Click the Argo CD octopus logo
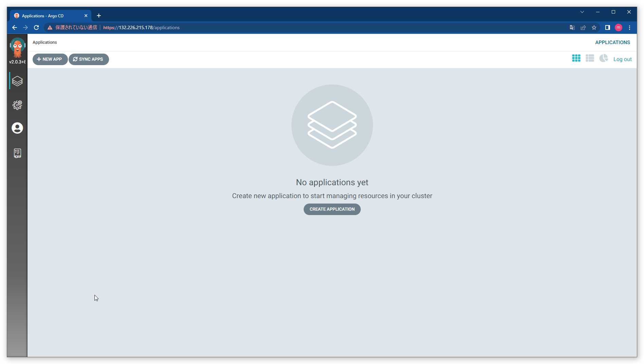Viewport: 644px width, 364px height. (17, 45)
